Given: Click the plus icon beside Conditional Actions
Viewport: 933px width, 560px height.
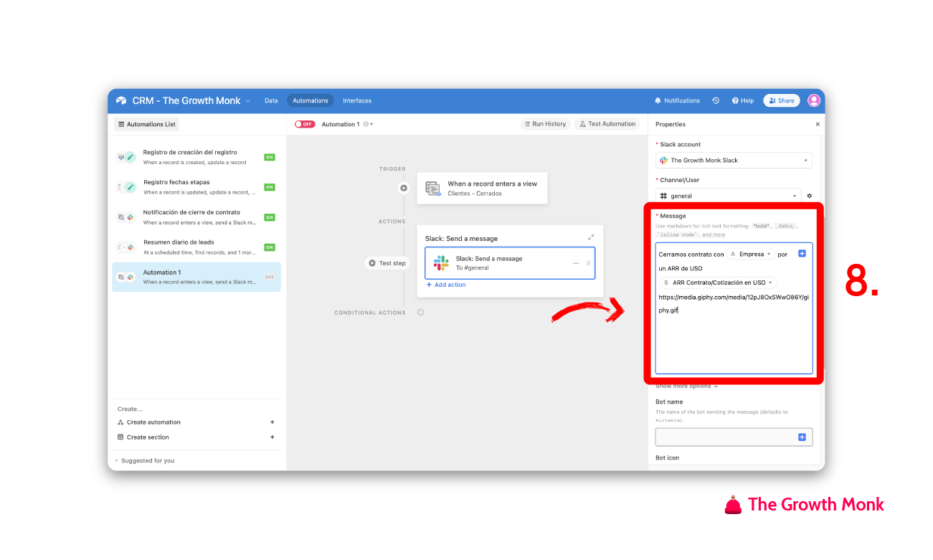Looking at the screenshot, I should pos(421,313).
